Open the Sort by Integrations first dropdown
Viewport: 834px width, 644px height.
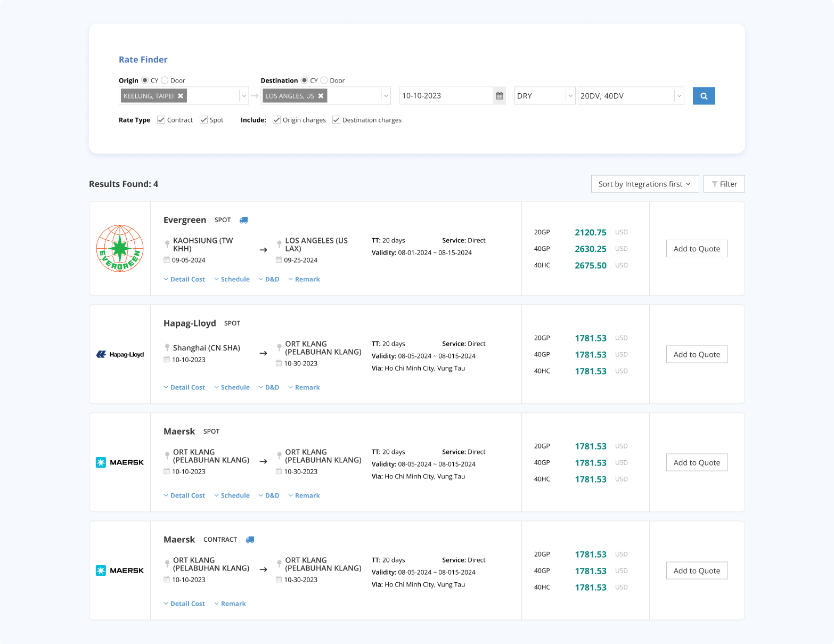(644, 184)
